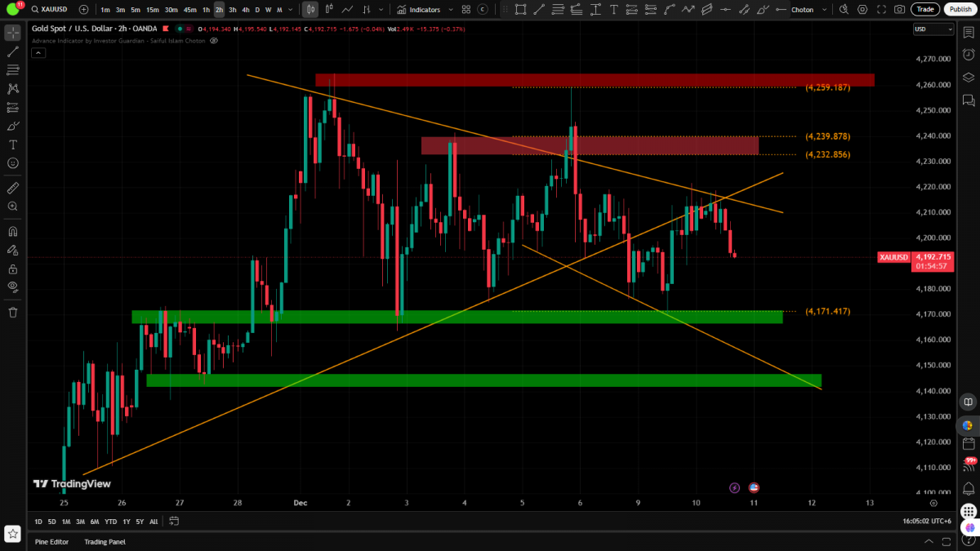Open the go to date calendar icon
The image size is (980, 551).
174,522
